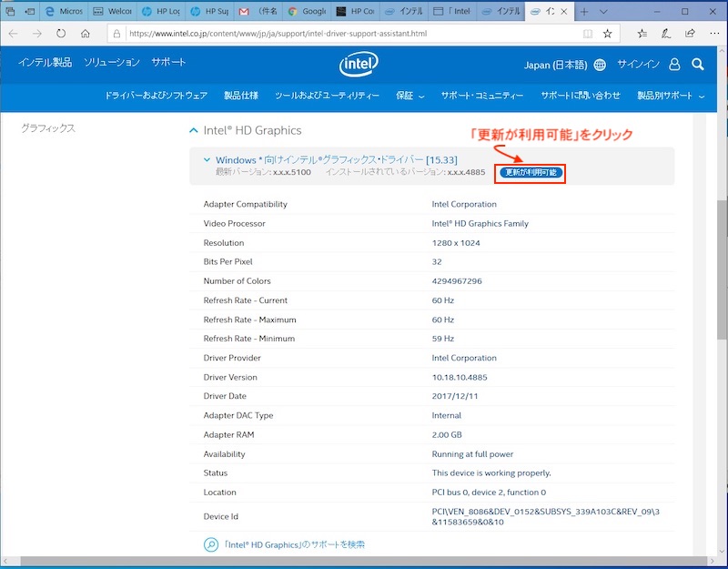Expand the Windows graphics driver entry chevron
Image resolution: width=728 pixels, height=569 pixels.
tap(207, 160)
